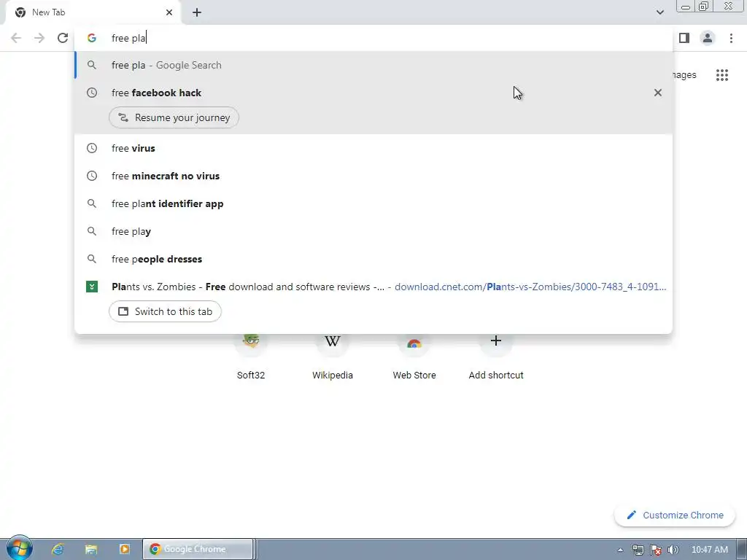Select 'free pla - Google Search' suggestion
Viewport: 747px width, 560px height.
point(373,65)
